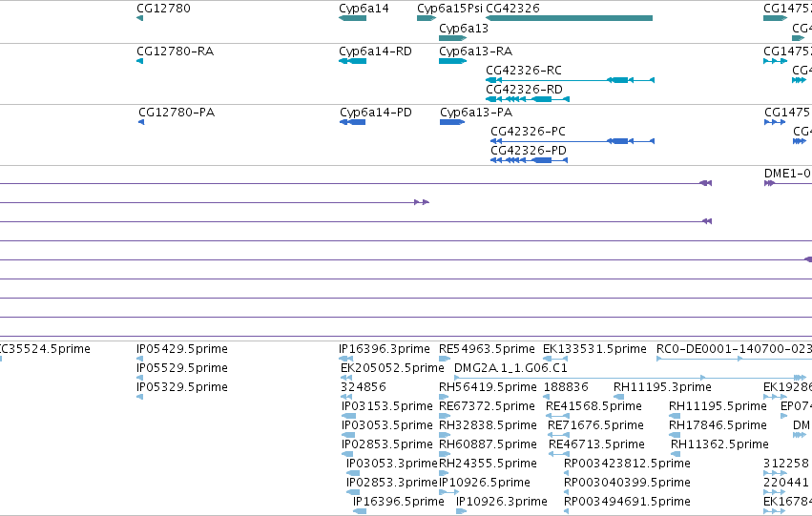Select the CG42326-PD protein label
Screen dimensions: 812x516
[529, 151]
